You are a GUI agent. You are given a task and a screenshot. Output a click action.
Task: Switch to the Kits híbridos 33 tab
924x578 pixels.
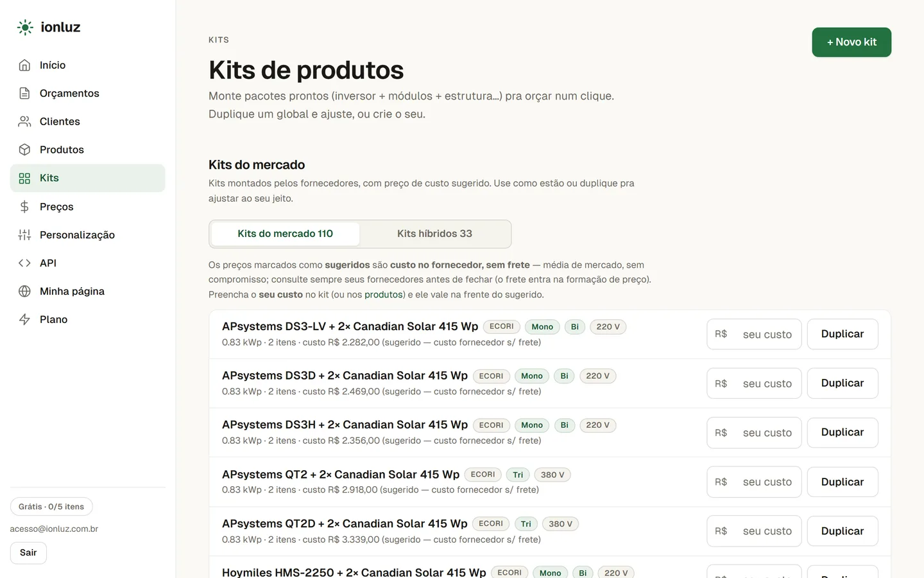pos(434,234)
